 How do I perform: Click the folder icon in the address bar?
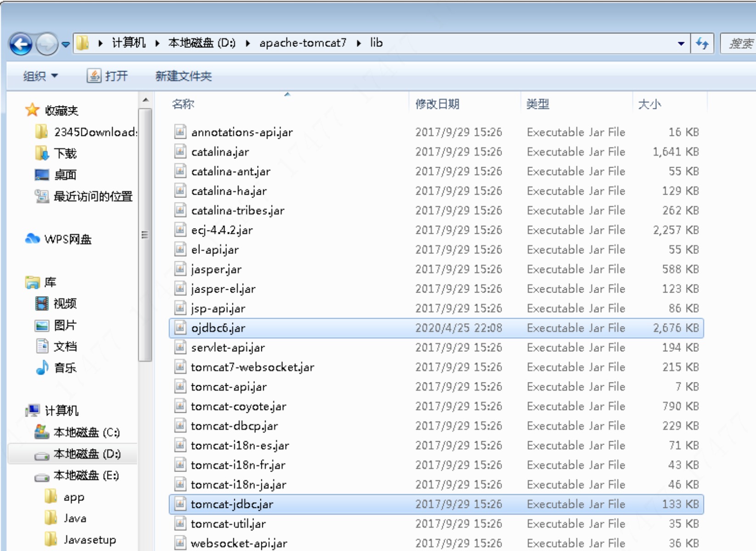pyautogui.click(x=83, y=43)
